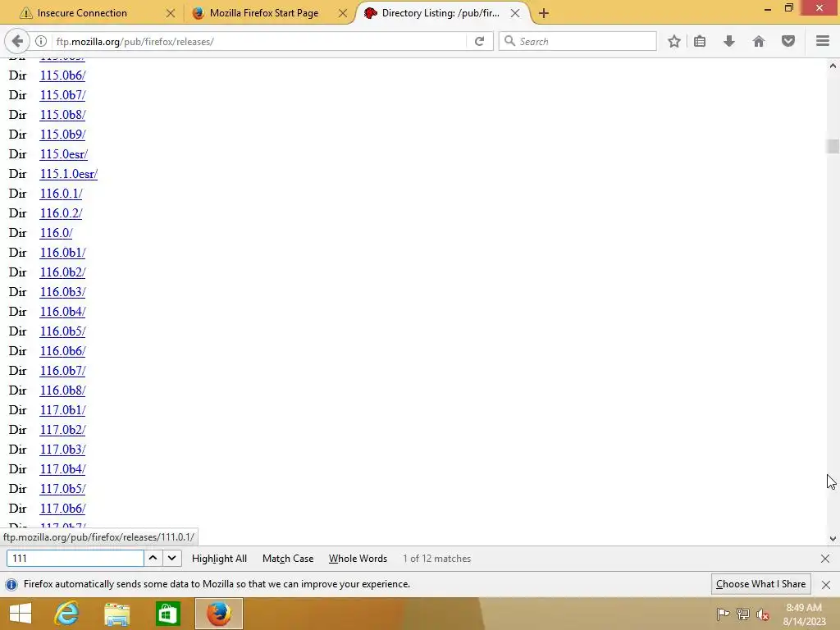
Task: Close the find bar
Action: pos(825,559)
